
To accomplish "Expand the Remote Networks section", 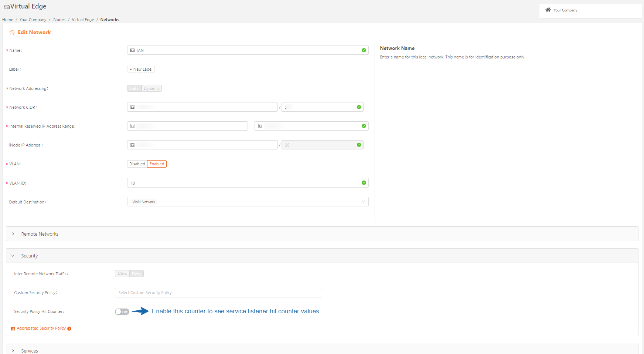I will pyautogui.click(x=322, y=234).
